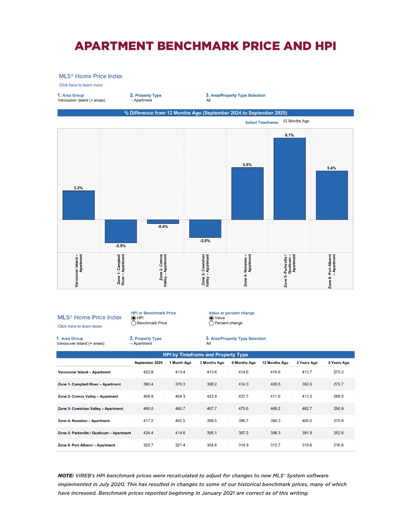Image resolution: width=411 pixels, height=532 pixels.
Task: Click the Campbell River bar showing -2.5%
Action: click(x=121, y=231)
